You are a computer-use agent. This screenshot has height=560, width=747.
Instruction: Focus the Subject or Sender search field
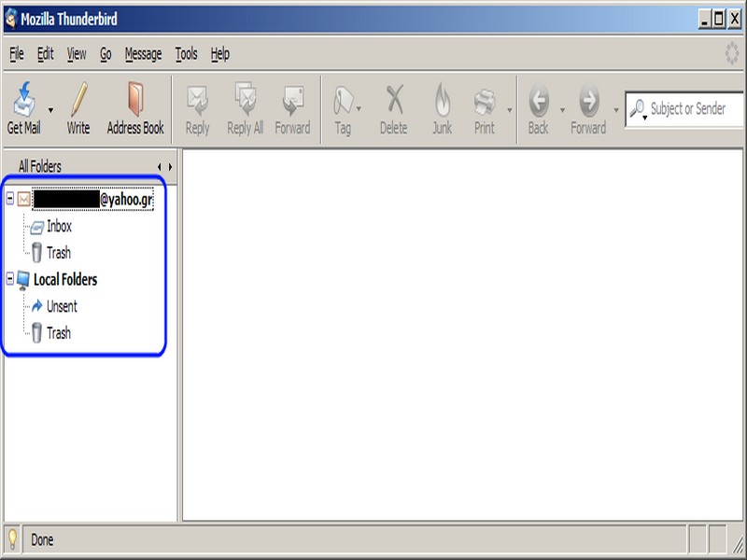[688, 109]
